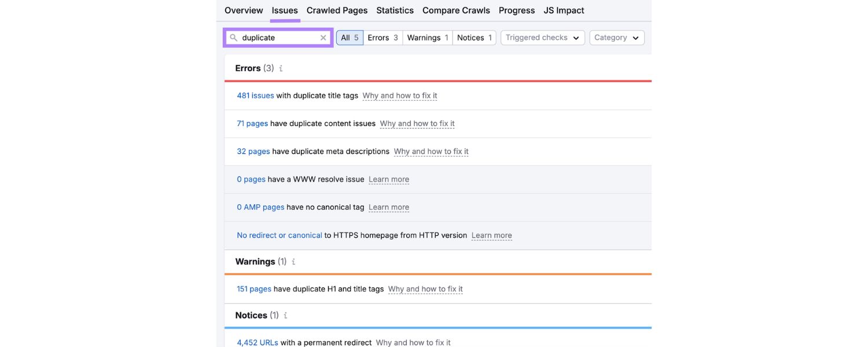868x347 pixels.
Task: Filter issues by Errors 3
Action: click(382, 37)
